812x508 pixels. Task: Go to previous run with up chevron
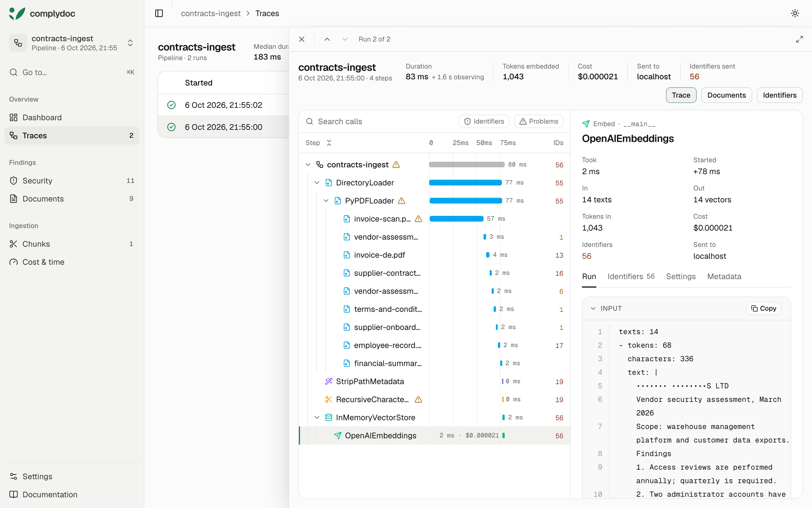[327, 39]
